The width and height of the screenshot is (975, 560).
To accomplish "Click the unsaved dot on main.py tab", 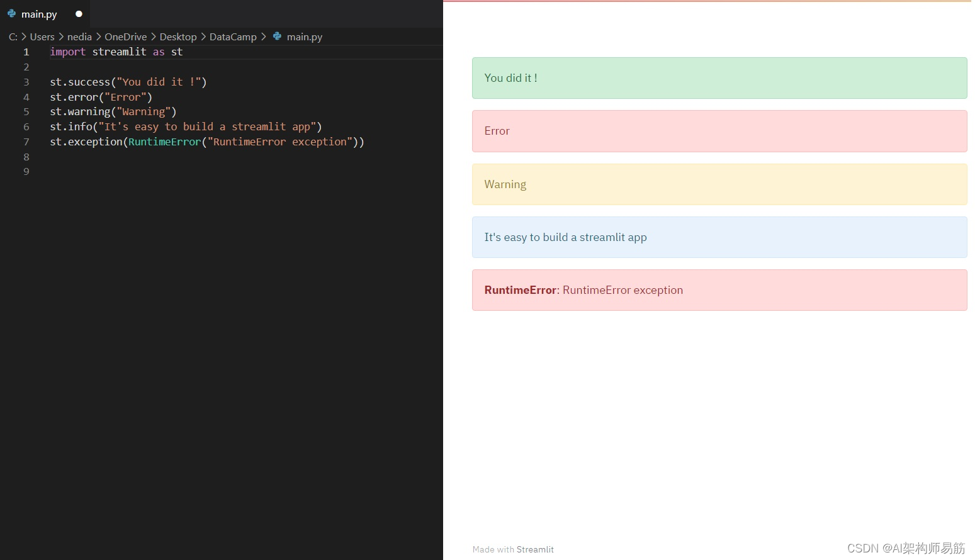I will click(x=79, y=14).
